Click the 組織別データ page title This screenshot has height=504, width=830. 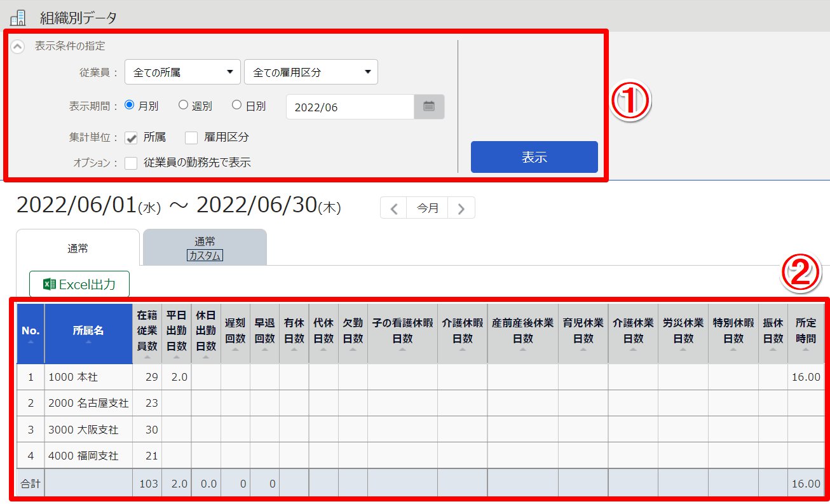click(78, 18)
